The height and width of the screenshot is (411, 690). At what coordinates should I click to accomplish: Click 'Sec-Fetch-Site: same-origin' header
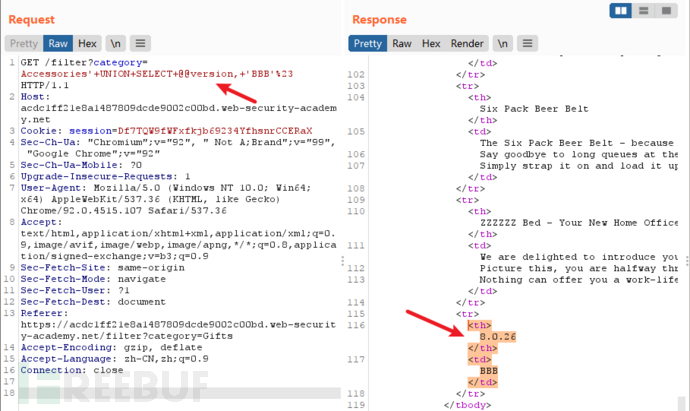[103, 268]
